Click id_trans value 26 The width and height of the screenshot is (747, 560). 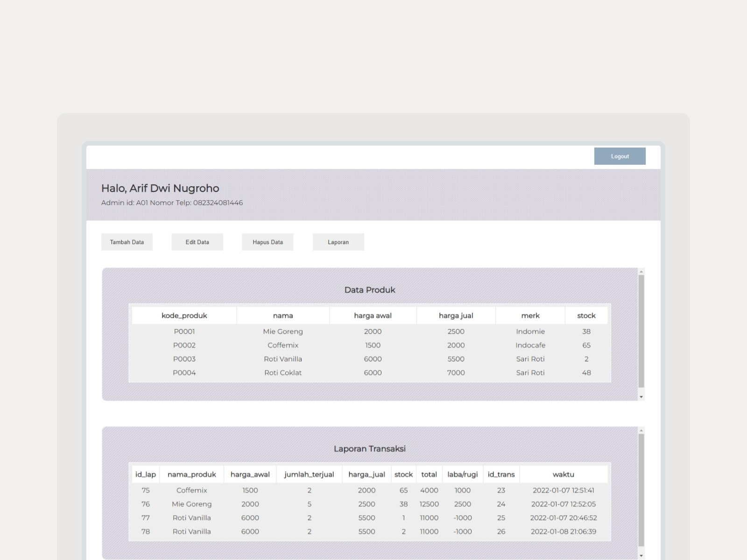501,532
